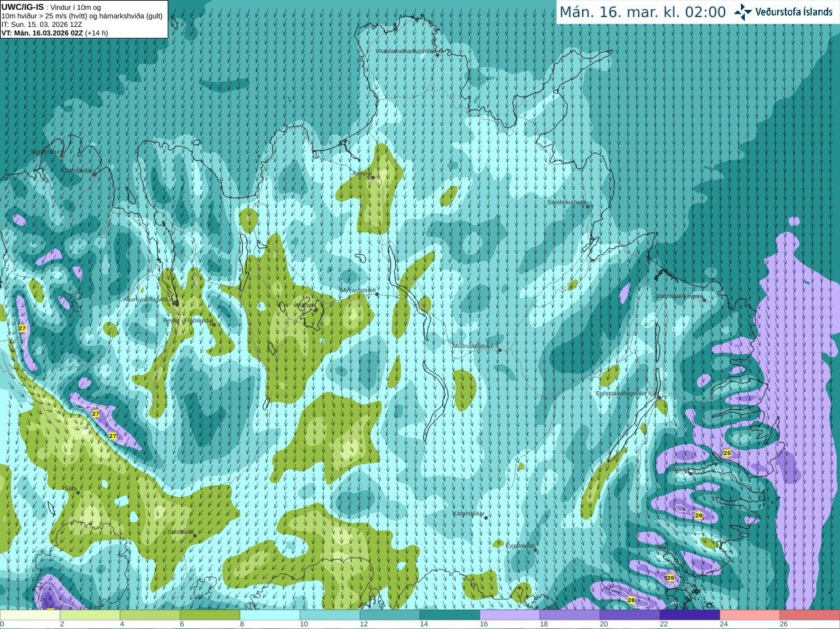Select the 24–26 m/s pink legend swatch

749,615
